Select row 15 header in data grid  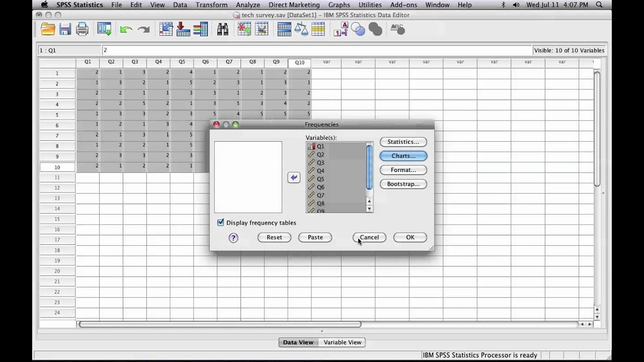pos(57,219)
